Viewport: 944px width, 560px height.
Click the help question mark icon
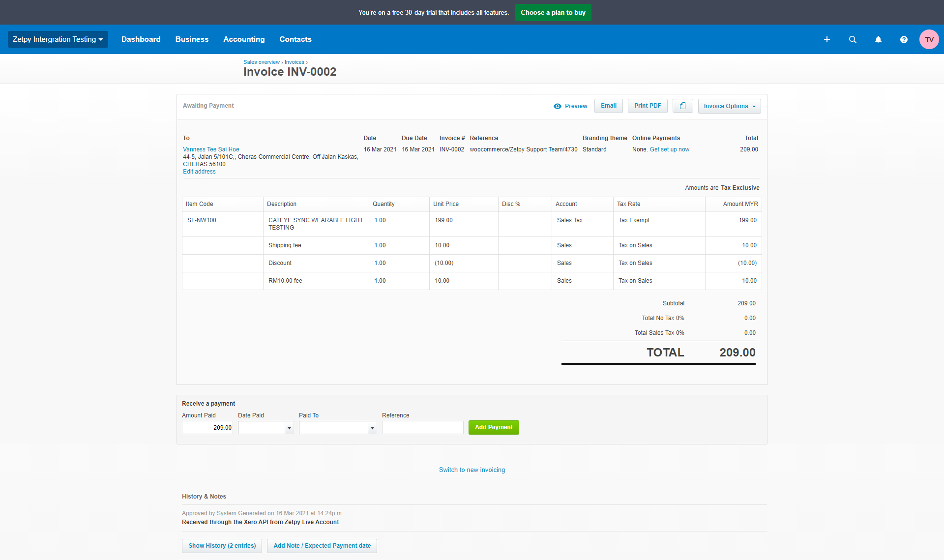(x=904, y=39)
